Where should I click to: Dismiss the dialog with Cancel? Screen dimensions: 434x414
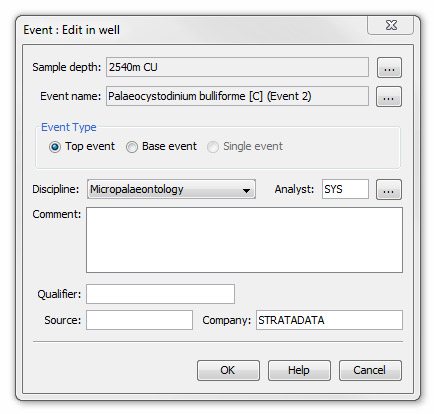point(370,370)
